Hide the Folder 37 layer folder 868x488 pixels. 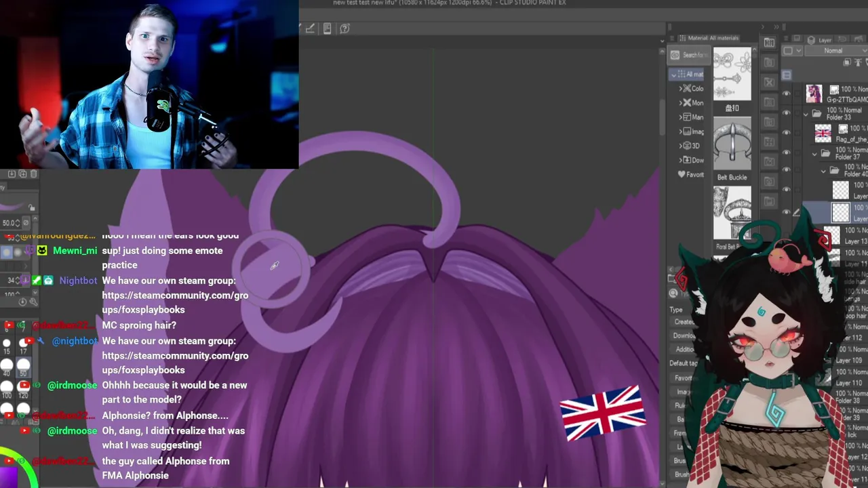pyautogui.click(x=787, y=152)
